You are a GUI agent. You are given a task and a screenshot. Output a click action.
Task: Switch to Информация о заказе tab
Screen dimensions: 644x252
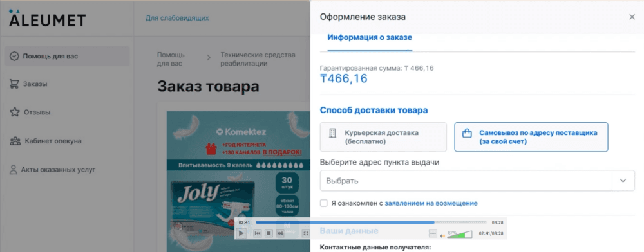370,38
